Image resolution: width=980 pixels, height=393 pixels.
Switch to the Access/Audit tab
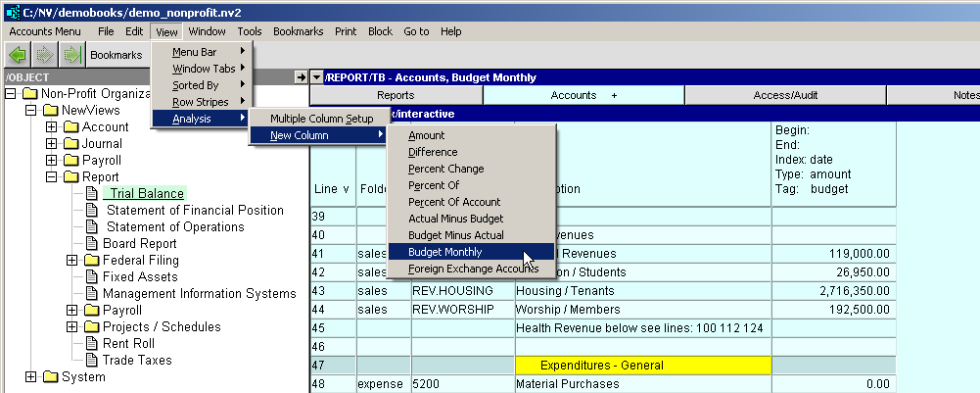coord(784,95)
